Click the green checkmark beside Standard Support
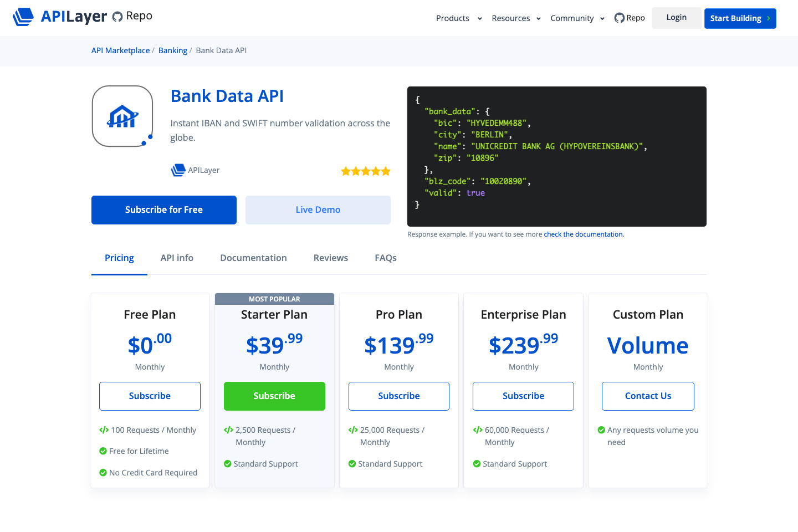Image resolution: width=798 pixels, height=532 pixels. pyautogui.click(x=229, y=464)
